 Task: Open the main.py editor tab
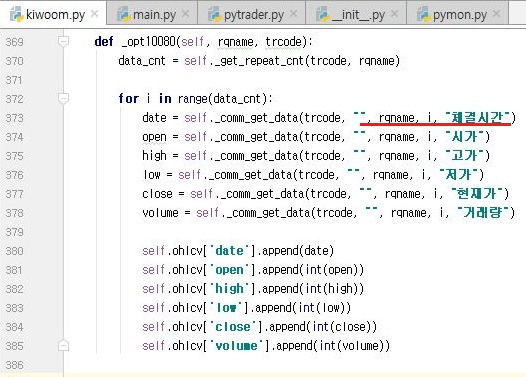tap(152, 14)
